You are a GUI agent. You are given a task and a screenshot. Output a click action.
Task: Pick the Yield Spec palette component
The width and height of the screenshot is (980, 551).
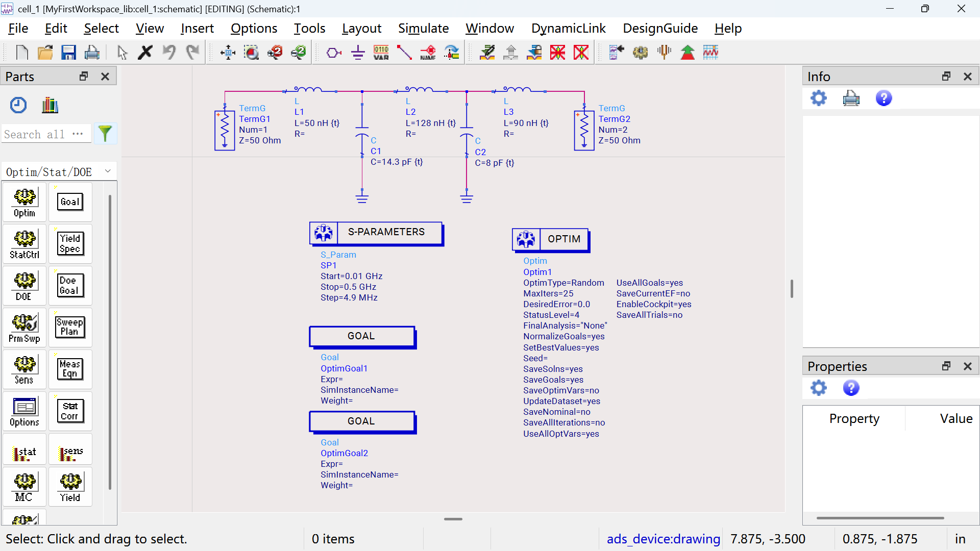(x=70, y=244)
